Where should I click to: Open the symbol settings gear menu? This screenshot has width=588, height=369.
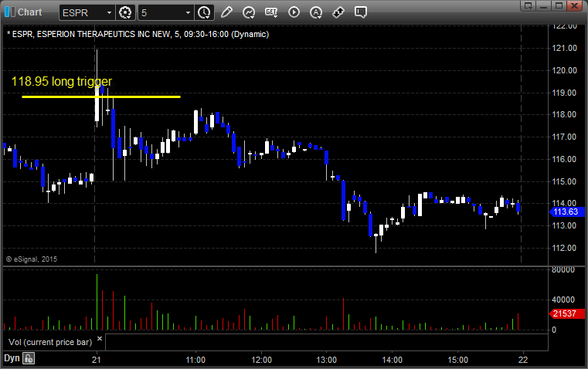point(125,12)
